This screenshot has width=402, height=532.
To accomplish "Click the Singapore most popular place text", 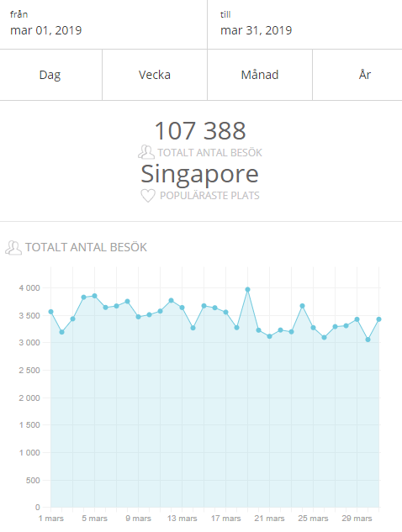I will tap(200, 174).
